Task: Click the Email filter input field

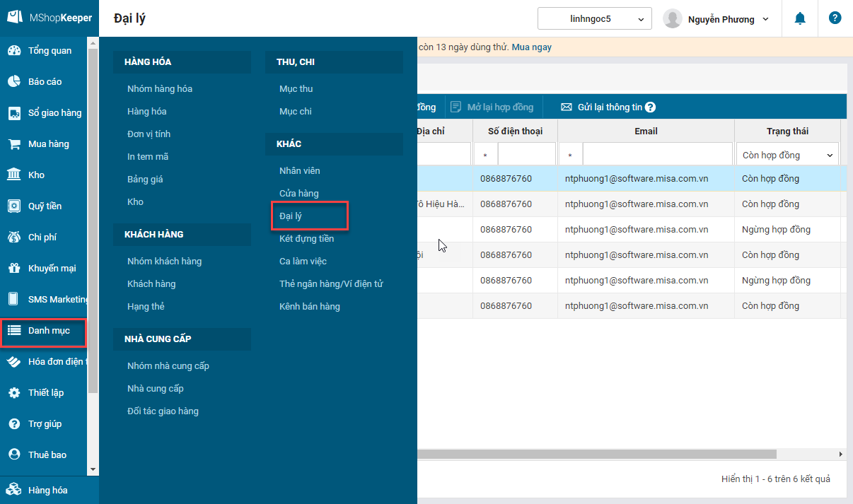Action: (657, 154)
